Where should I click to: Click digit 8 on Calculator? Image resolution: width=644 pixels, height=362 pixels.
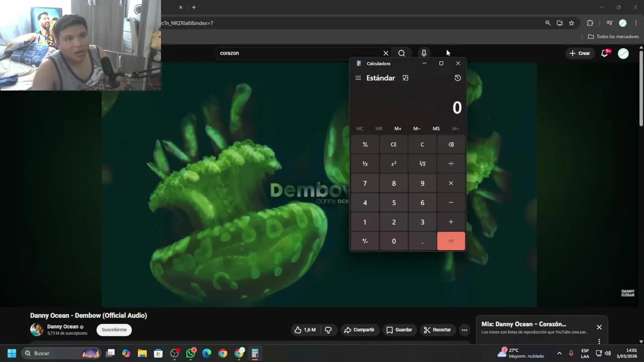[393, 184]
